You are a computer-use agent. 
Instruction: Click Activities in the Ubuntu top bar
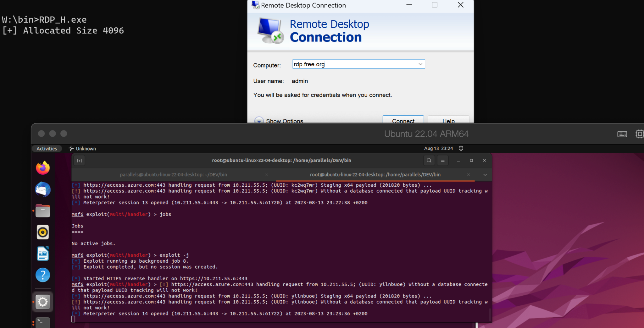(47, 148)
